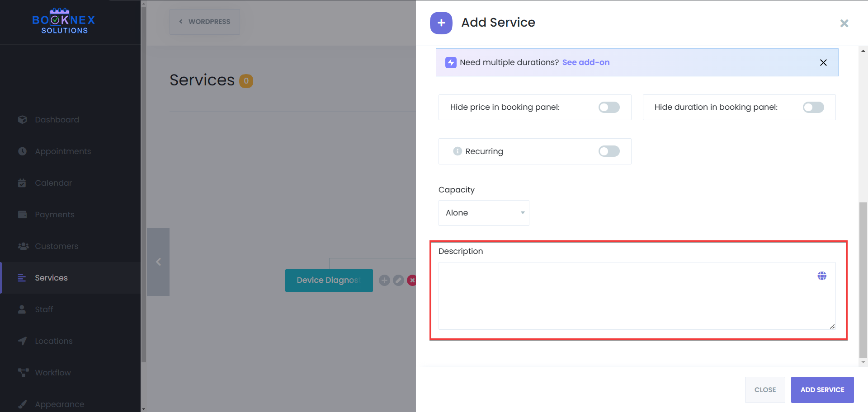868x412 pixels.
Task: Open Appointments in the sidebar
Action: 63,151
